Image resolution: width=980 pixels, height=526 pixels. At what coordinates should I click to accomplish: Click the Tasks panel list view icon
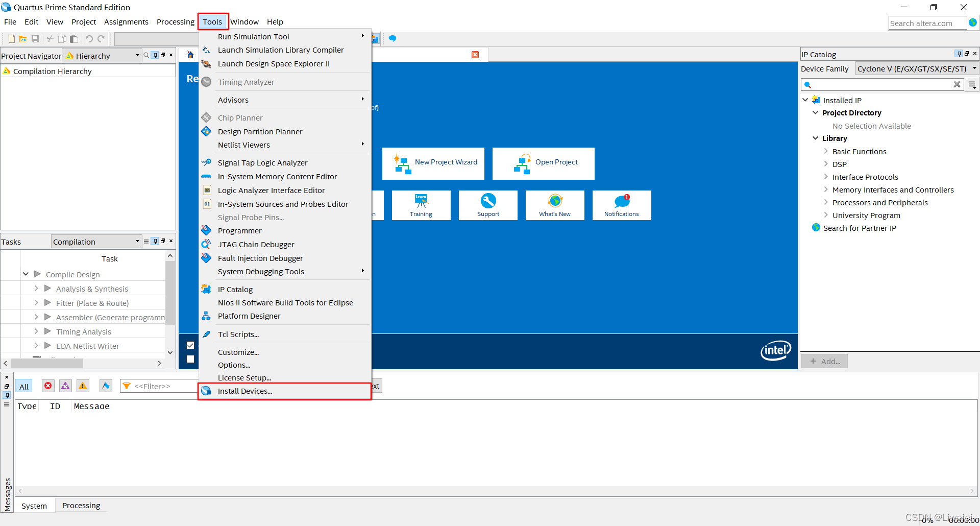[146, 241]
